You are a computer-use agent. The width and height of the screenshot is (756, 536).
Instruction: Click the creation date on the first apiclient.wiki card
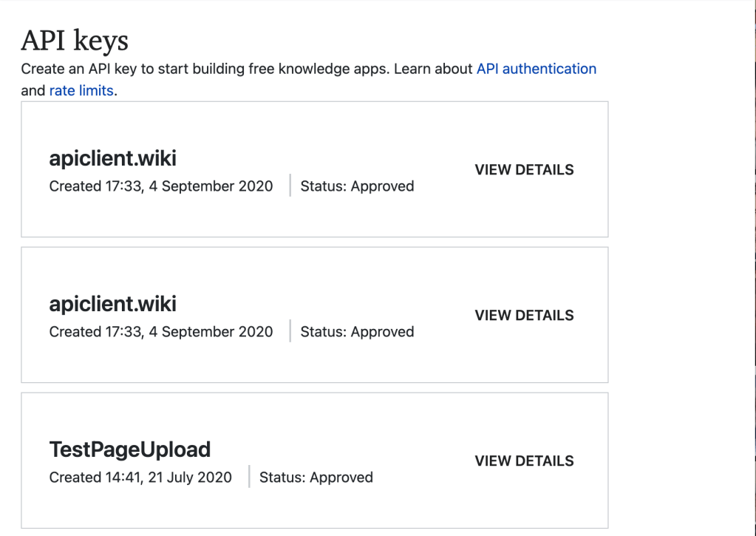tap(160, 186)
